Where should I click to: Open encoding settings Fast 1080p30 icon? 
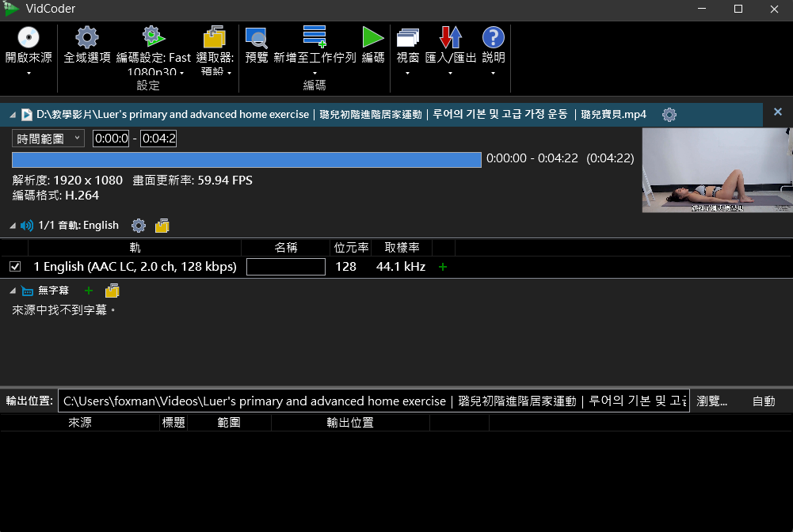[153, 37]
